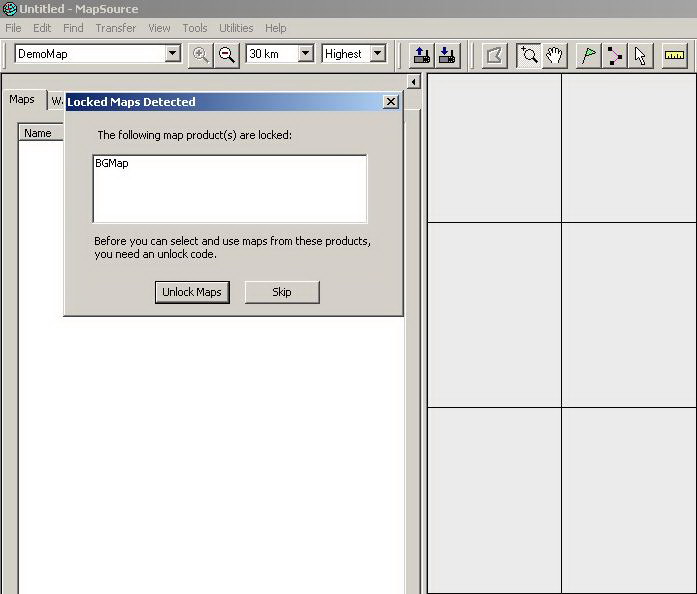The height and width of the screenshot is (594, 697).
Task: Click the Zoom In magnifier icon
Action: point(200,55)
